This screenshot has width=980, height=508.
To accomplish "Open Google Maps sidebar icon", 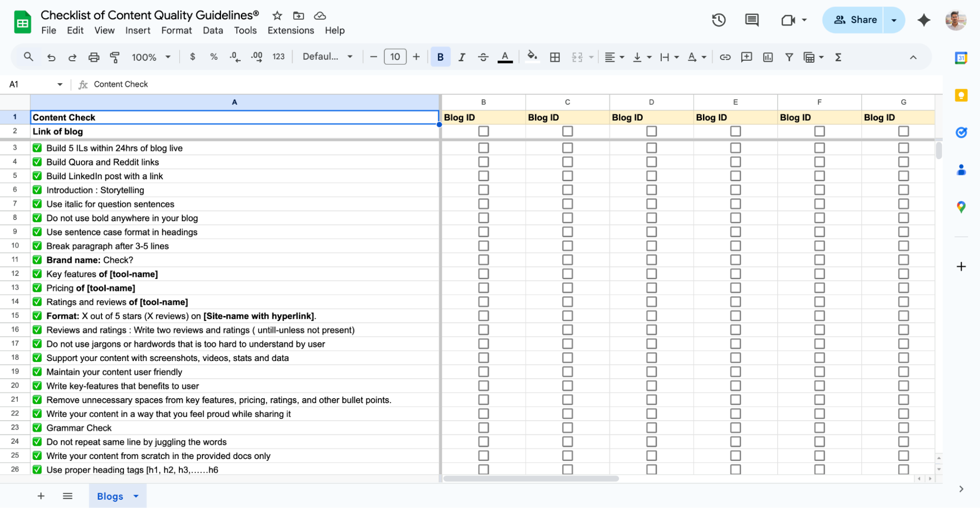I will [x=961, y=207].
